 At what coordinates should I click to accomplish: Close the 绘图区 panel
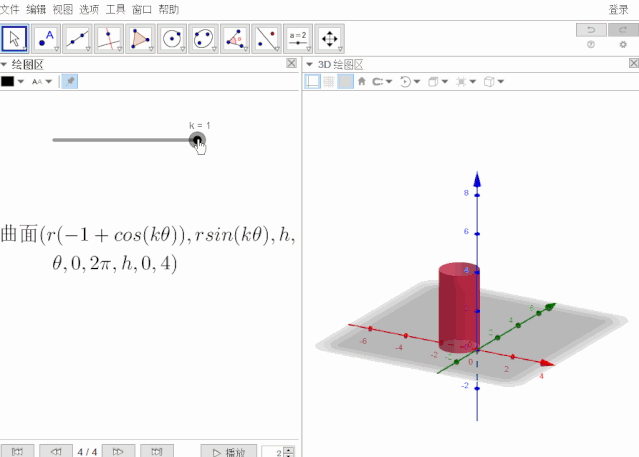pos(291,63)
